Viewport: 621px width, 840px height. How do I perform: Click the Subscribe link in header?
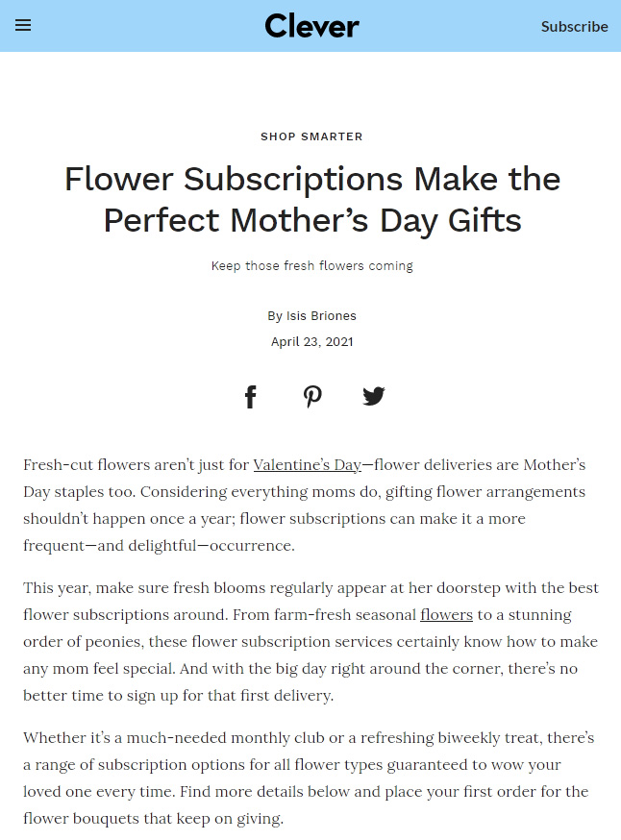574,26
